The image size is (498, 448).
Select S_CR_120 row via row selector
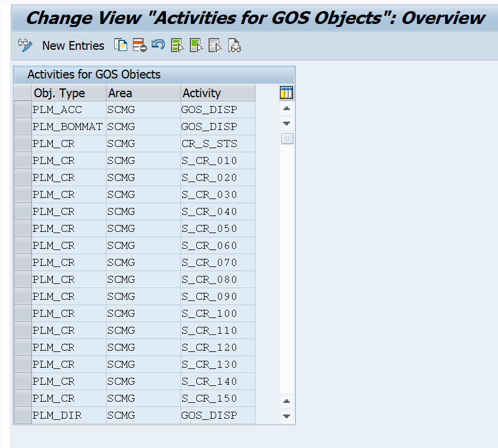23,347
